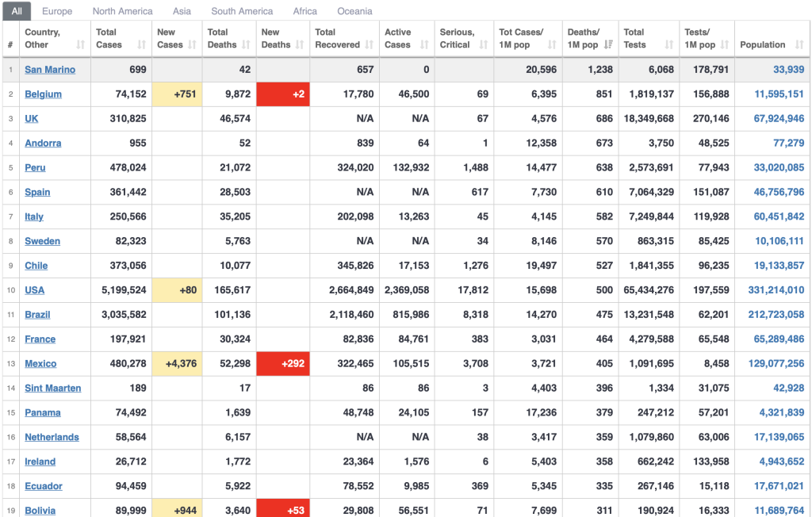The image size is (812, 517).
Task: Open the San Marino country link
Action: point(50,70)
